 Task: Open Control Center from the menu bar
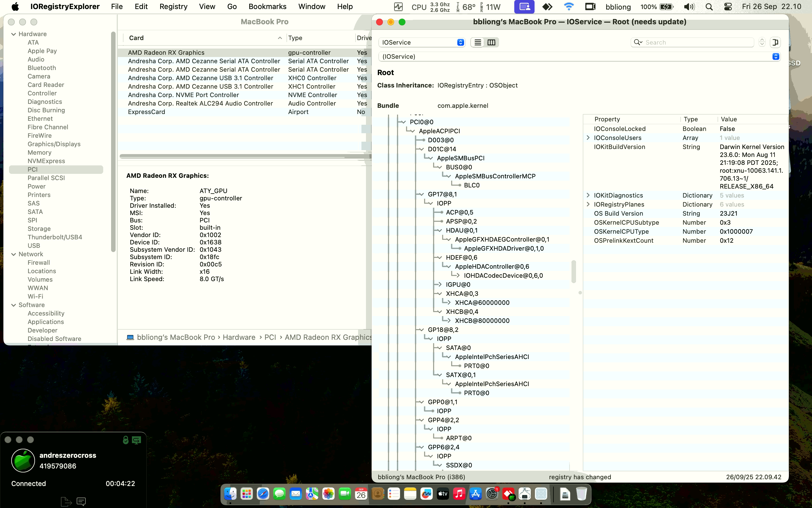pyautogui.click(x=728, y=7)
